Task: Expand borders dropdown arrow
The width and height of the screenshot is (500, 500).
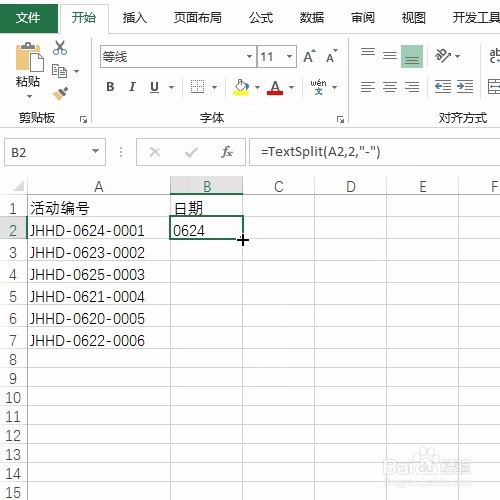Action: pyautogui.click(x=214, y=87)
